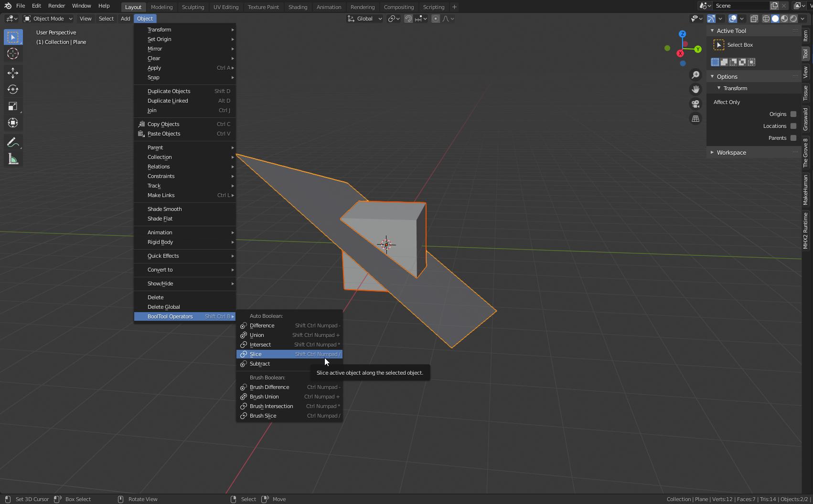Pick the Rotate tool in toolbar
This screenshot has width=813, height=504.
coord(13,89)
